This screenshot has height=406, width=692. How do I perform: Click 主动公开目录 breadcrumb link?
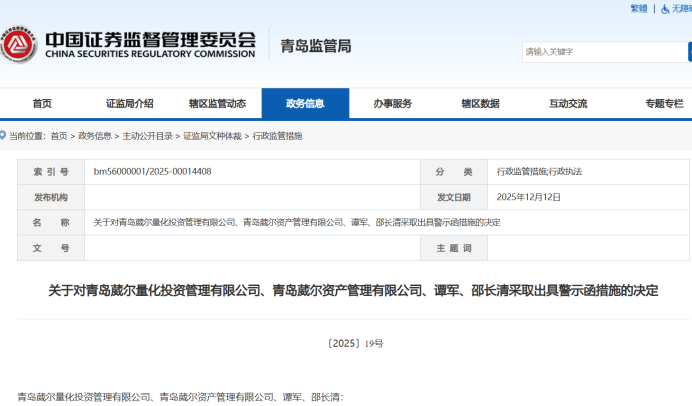147,136
